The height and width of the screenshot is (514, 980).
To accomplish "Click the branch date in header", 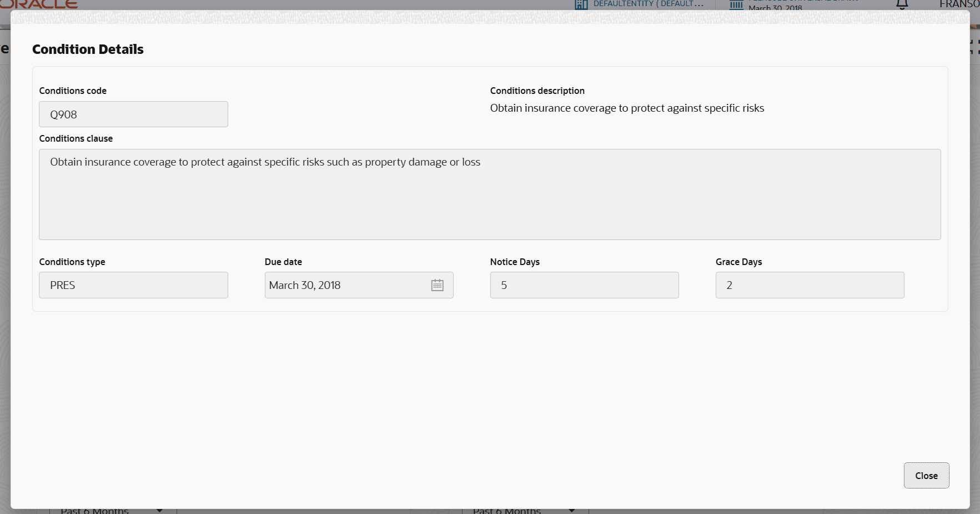I will click(775, 8).
